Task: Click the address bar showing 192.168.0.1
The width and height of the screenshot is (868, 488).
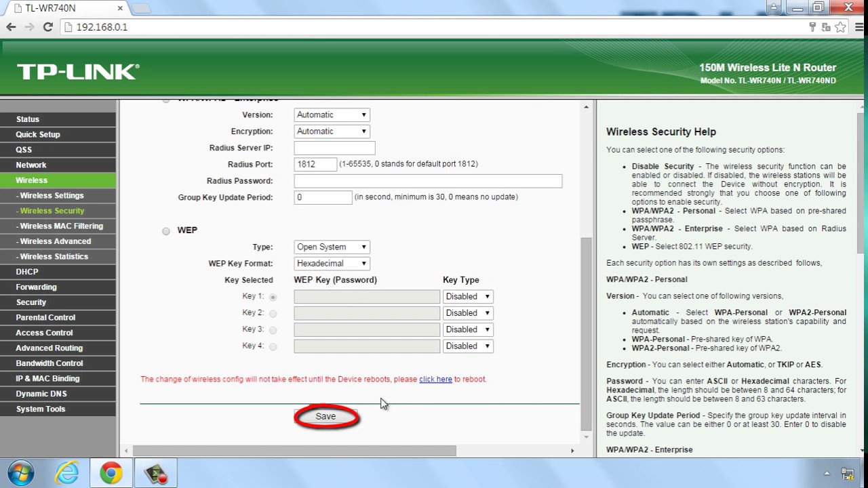Action: (434, 27)
